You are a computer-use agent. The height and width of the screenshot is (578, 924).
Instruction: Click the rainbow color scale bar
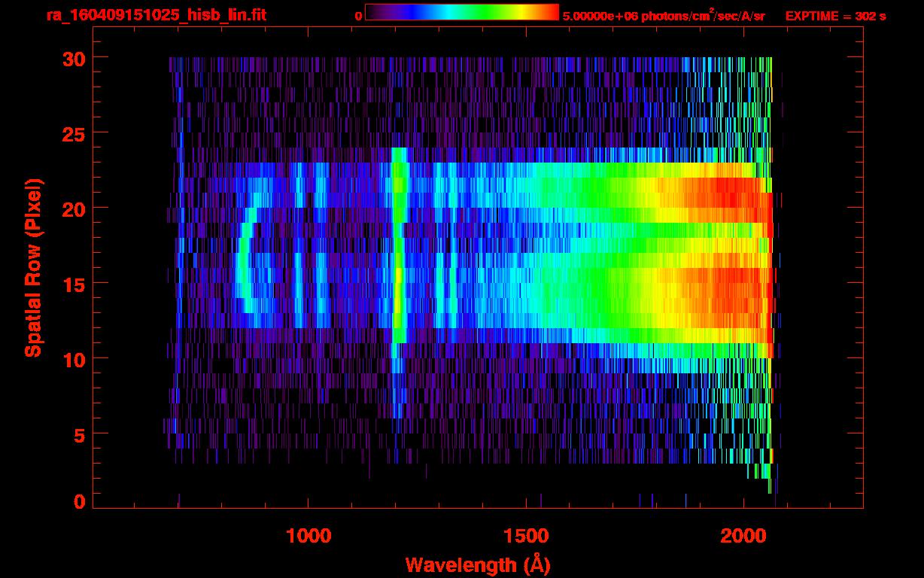(461, 12)
